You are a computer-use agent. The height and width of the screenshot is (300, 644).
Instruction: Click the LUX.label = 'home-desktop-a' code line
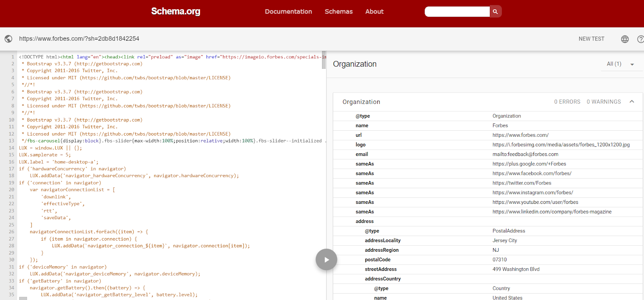pos(58,162)
